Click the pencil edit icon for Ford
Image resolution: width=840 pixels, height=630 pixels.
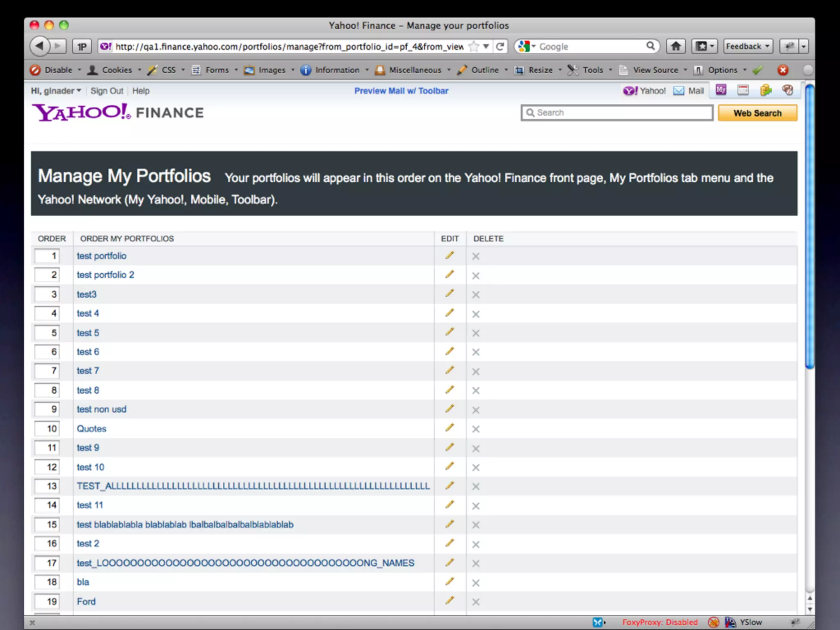click(x=450, y=600)
